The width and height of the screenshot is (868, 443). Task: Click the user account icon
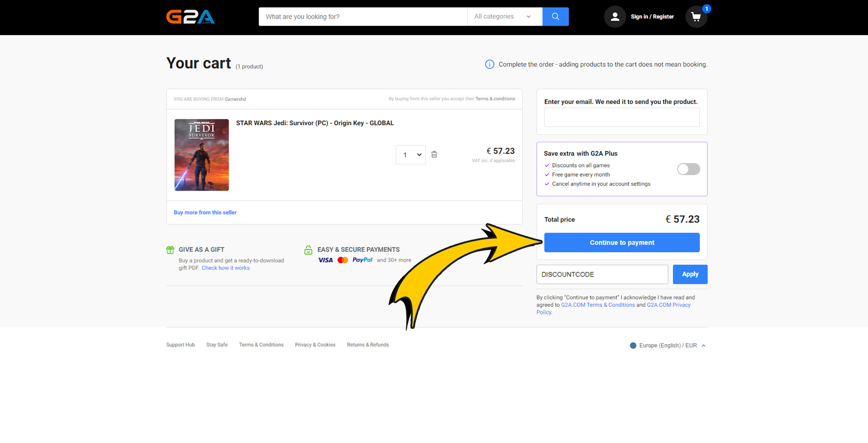(615, 16)
